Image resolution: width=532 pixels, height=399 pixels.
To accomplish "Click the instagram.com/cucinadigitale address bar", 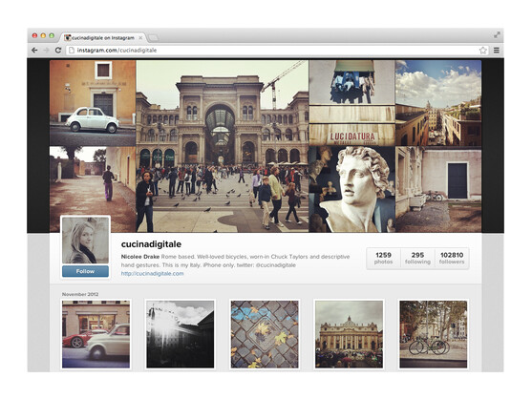I will 277,51.
